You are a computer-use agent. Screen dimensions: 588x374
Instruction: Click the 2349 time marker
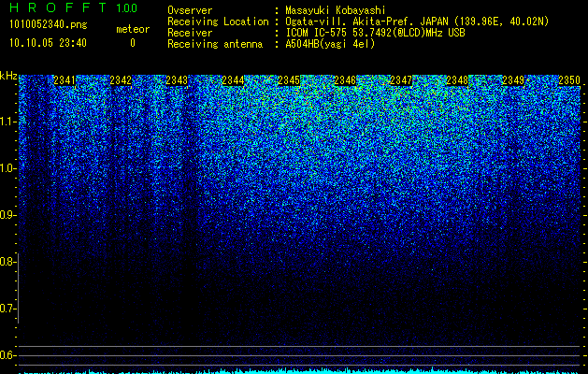tap(513, 80)
